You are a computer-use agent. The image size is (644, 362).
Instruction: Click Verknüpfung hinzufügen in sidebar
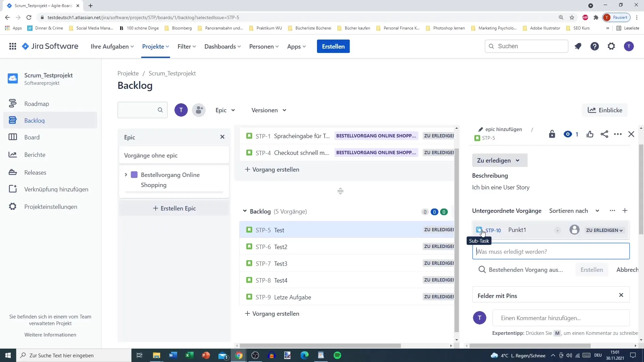(50, 189)
